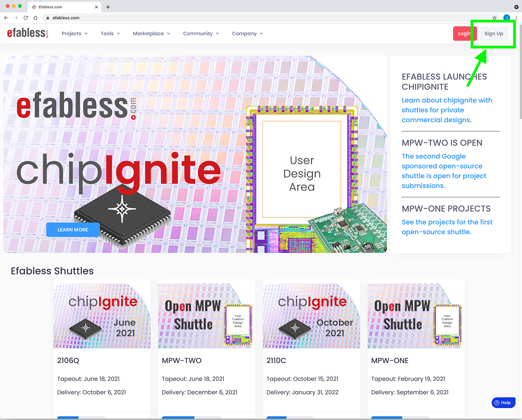Viewport: 522px width, 420px height.
Task: Reload the page with refresh icon
Action: tap(26, 18)
